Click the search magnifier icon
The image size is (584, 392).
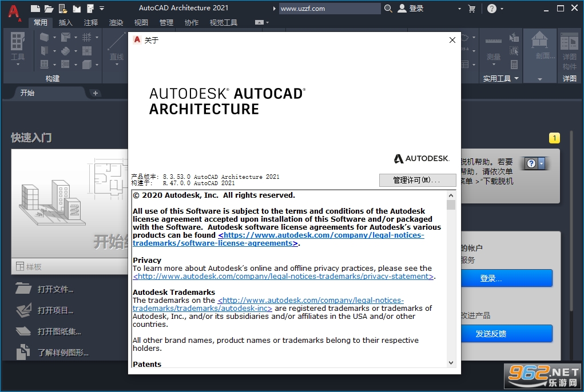coord(388,8)
